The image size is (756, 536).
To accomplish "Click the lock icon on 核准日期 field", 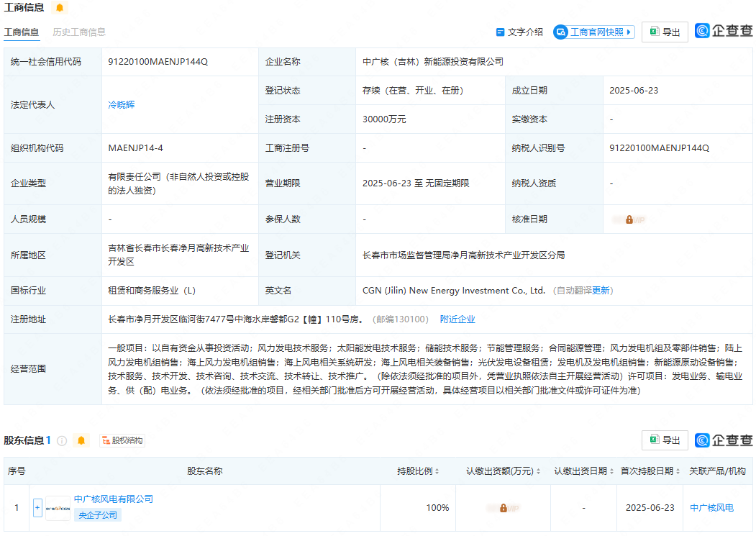I will 629,219.
